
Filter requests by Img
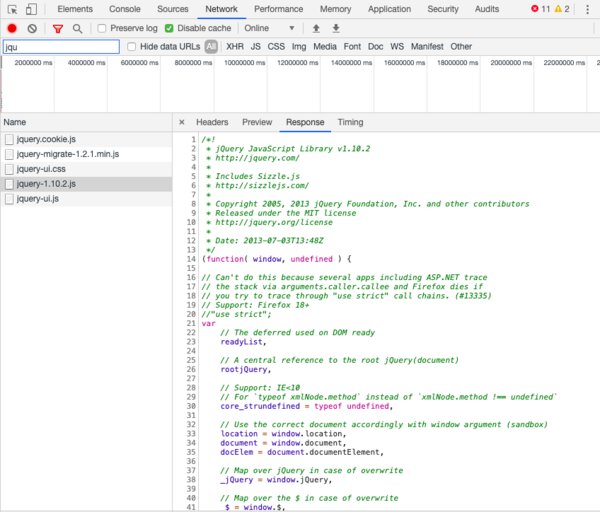coord(299,47)
